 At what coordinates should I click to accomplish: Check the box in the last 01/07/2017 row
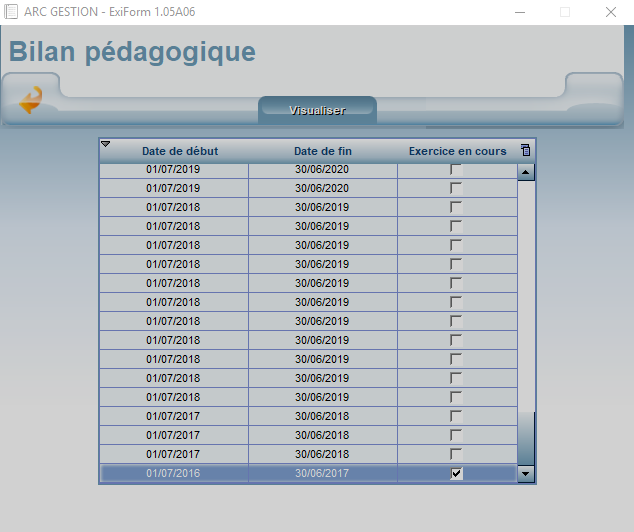[x=457, y=454]
